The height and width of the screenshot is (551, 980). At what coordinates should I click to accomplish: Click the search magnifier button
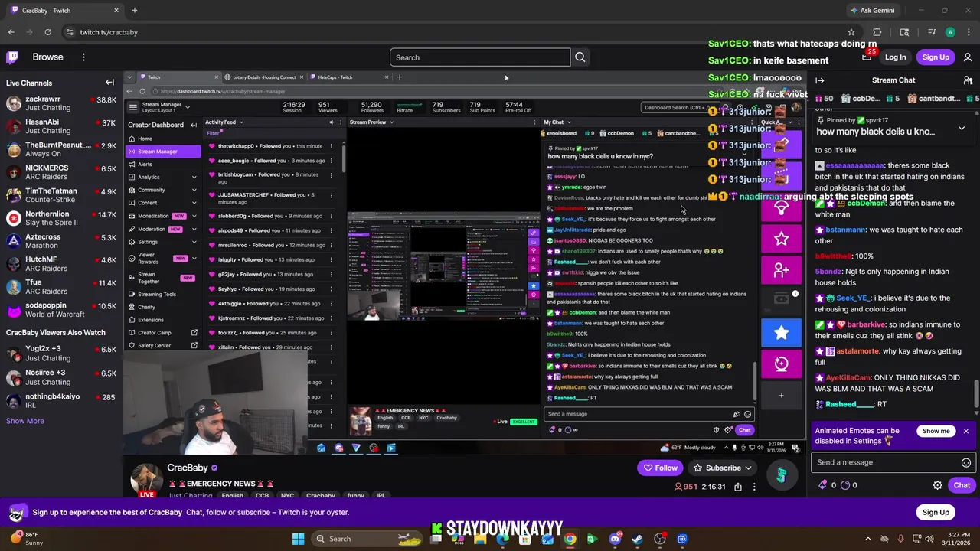pyautogui.click(x=580, y=57)
